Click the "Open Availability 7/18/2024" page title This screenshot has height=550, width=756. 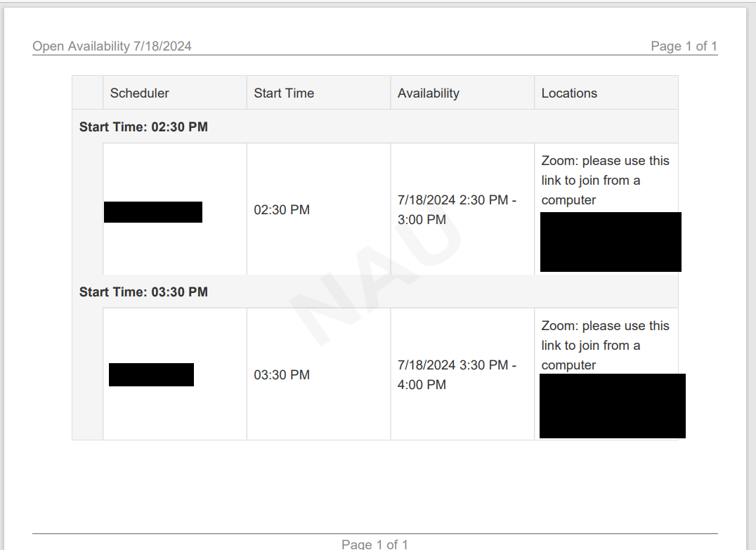tap(112, 46)
